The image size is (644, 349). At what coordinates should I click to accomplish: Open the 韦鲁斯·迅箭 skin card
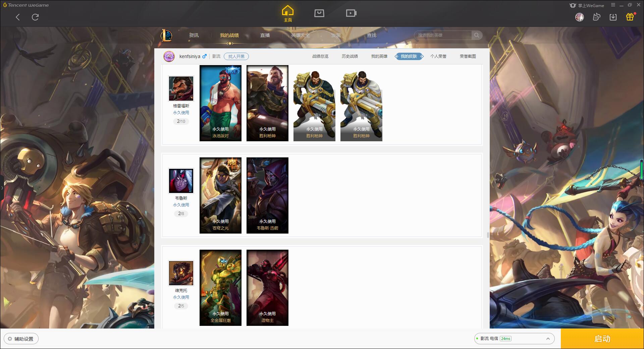(x=267, y=195)
